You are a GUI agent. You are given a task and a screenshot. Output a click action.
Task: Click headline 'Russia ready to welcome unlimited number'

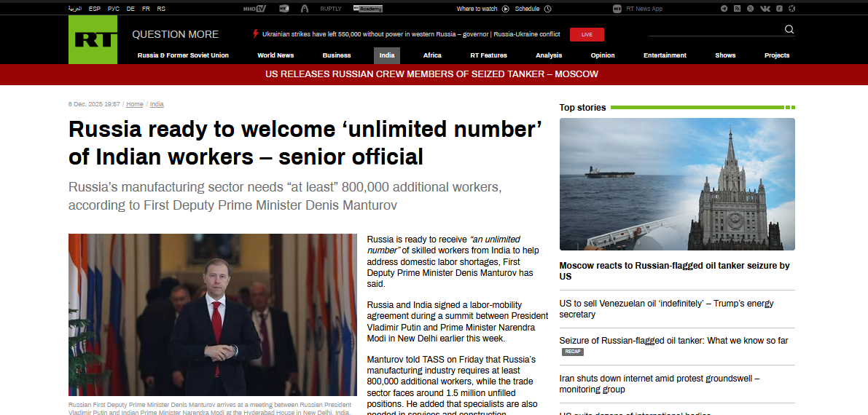305,143
